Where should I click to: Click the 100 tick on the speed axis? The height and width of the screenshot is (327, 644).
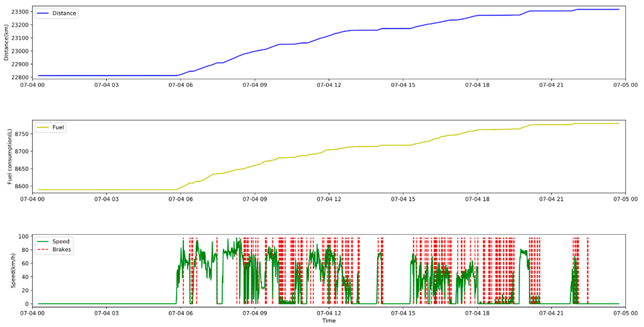(x=24, y=236)
